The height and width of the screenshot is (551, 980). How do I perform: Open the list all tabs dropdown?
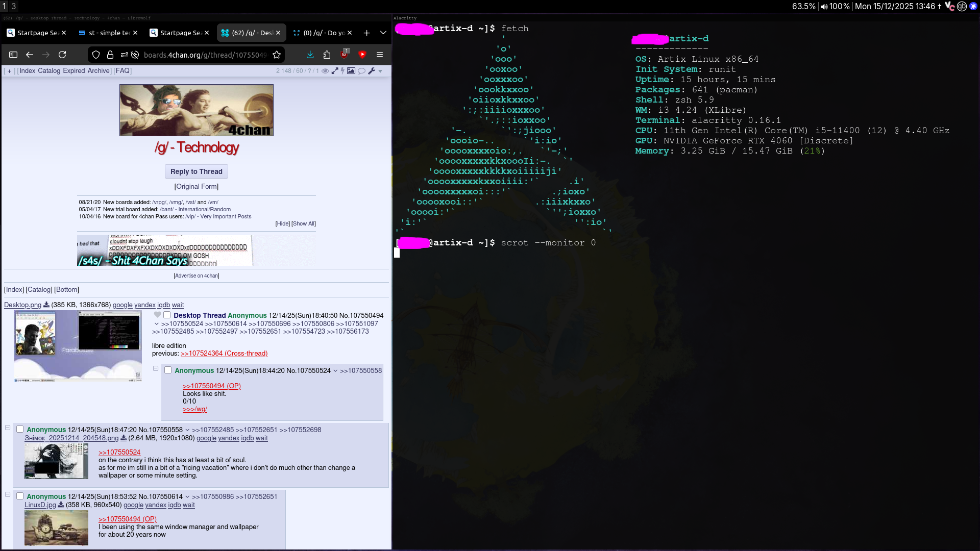click(x=383, y=33)
